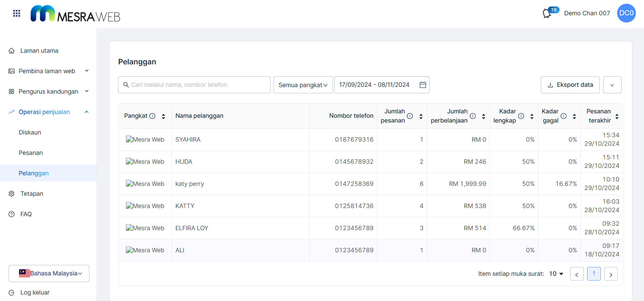Click the calendar icon in date range
The height and width of the screenshot is (301, 644).
423,85
